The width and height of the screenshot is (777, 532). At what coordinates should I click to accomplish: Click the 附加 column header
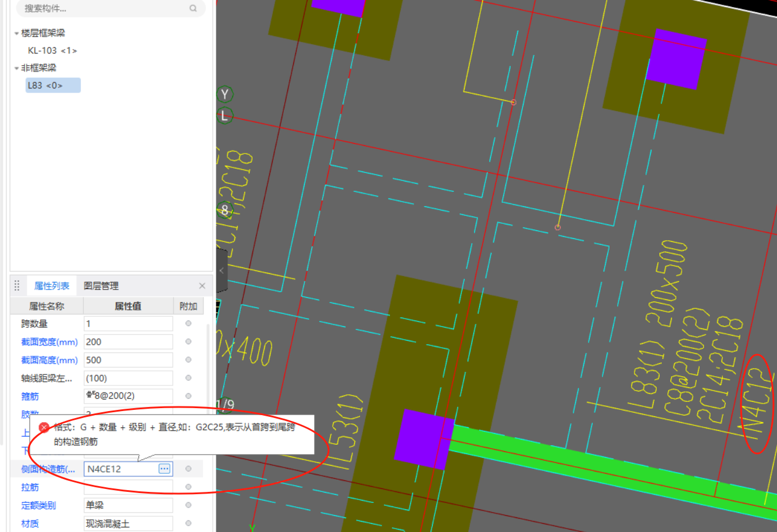(188, 306)
